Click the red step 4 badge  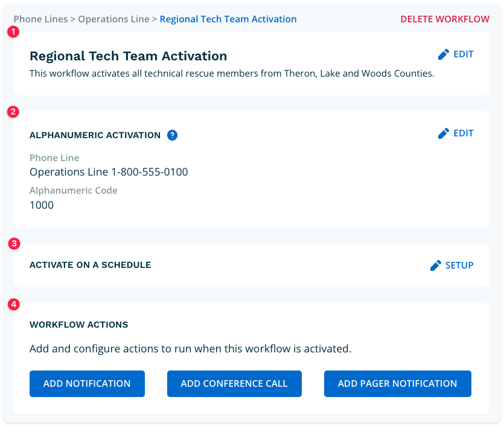click(x=13, y=304)
